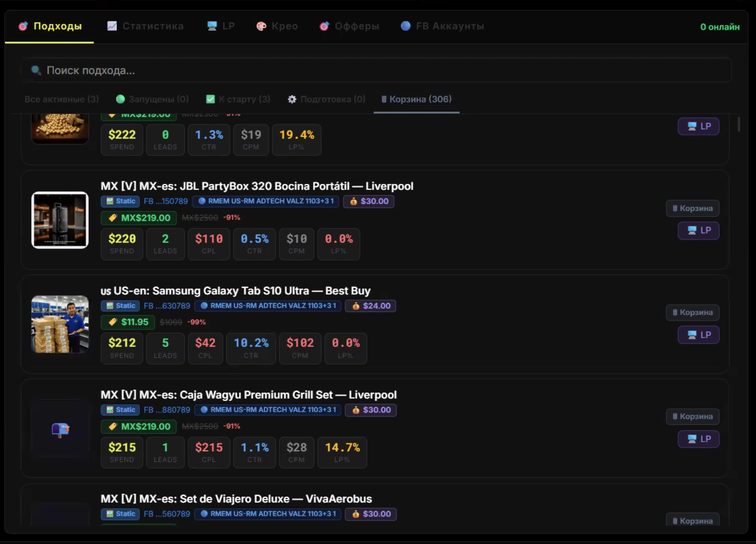Open the Samsung Galaxy Tab Best Buy thumbnail
The width and height of the screenshot is (756, 544).
click(60, 324)
